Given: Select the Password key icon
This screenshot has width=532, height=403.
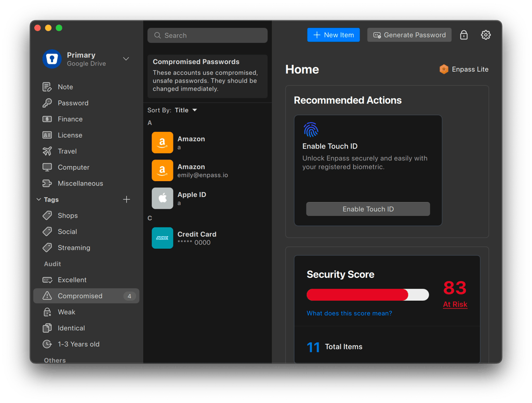Looking at the screenshot, I should click(47, 103).
